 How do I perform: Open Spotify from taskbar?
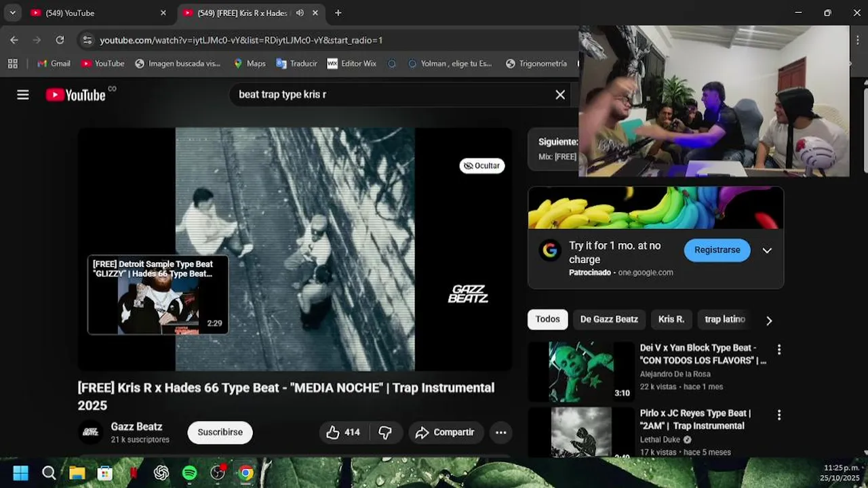coord(189,473)
